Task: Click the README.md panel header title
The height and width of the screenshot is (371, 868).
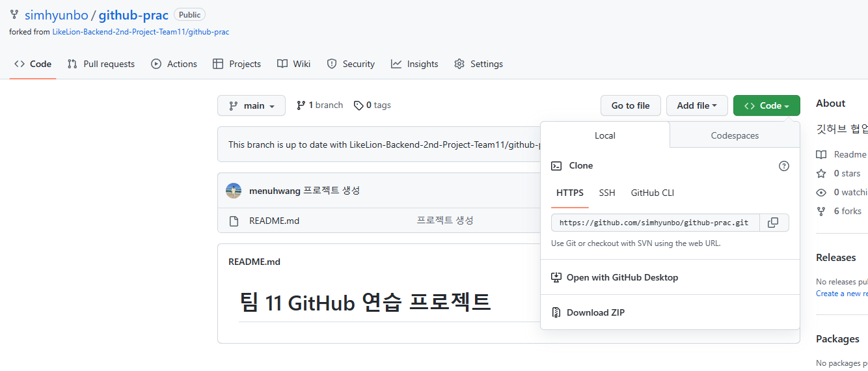Action: click(x=254, y=262)
